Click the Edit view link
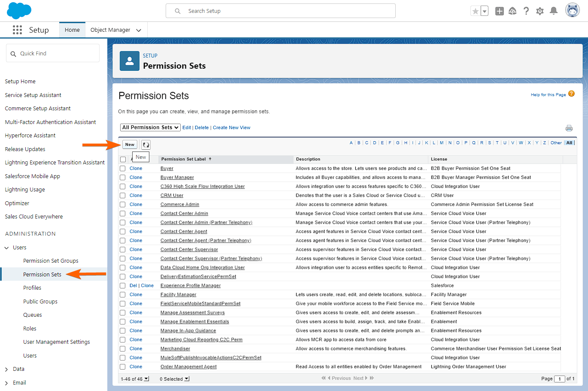 [187, 127]
